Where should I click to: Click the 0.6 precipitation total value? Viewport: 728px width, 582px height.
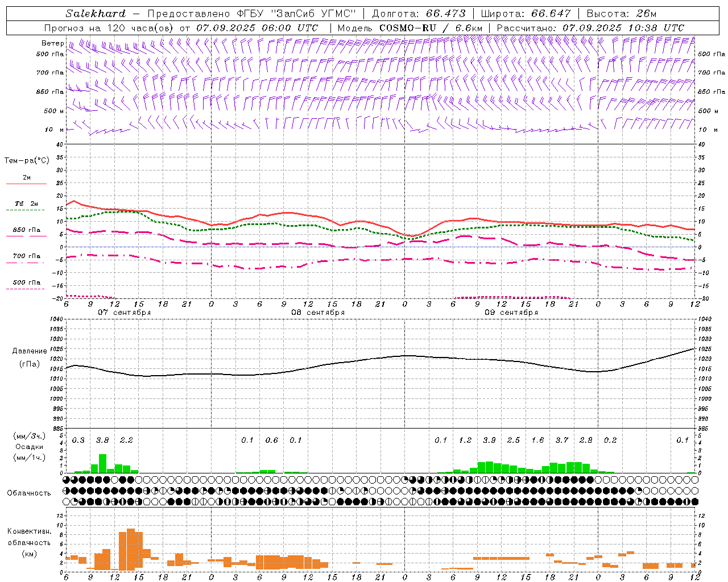tap(272, 440)
